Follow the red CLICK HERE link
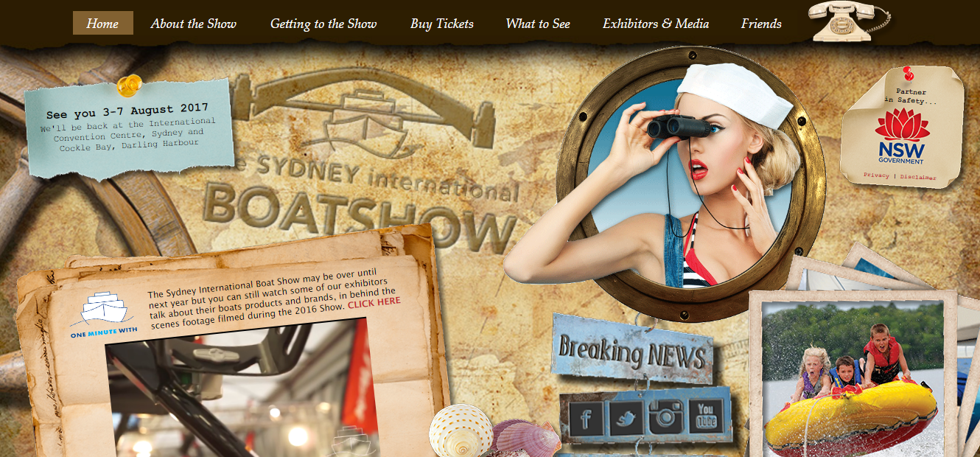Viewport: 980px width, 457px height. (x=374, y=302)
